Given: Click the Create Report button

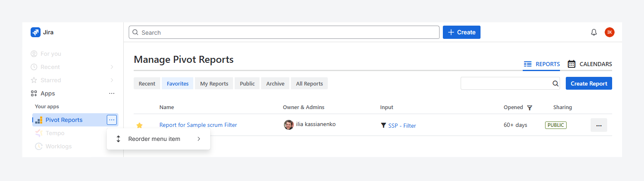Looking at the screenshot, I should tap(589, 83).
